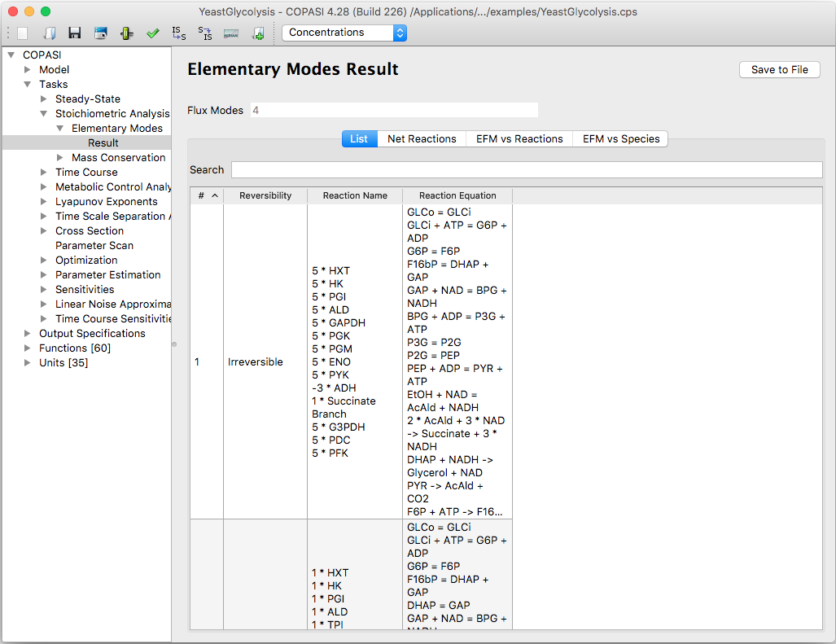The image size is (836, 644).
Task: Expand the Model tree node
Action: (x=27, y=69)
